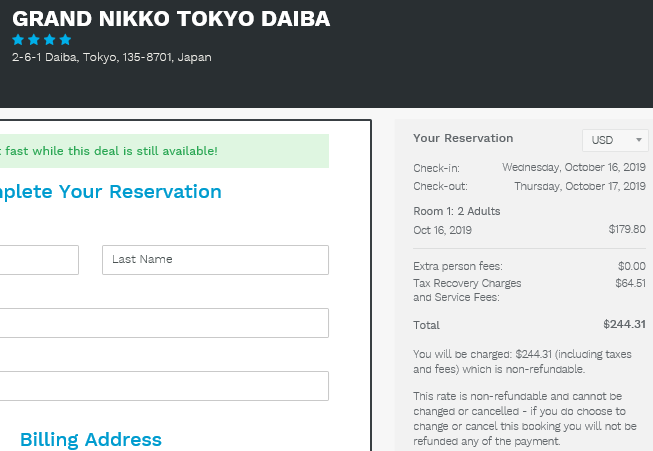Click the Room 1: 2 Adults line

point(456,211)
